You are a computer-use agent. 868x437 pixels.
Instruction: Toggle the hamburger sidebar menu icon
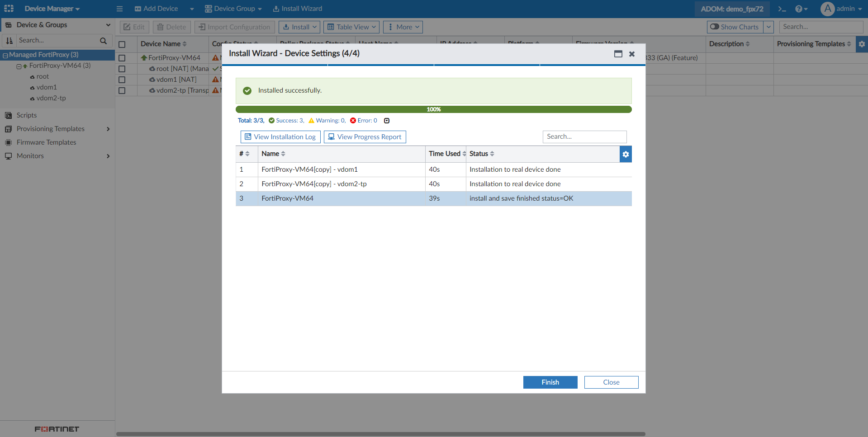point(119,9)
